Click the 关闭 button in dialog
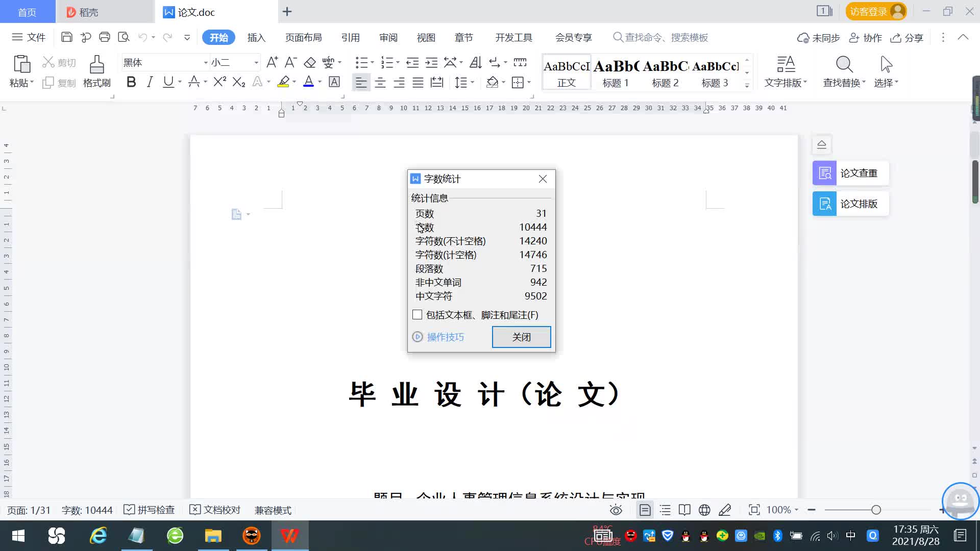Image resolution: width=980 pixels, height=551 pixels. pos(521,337)
